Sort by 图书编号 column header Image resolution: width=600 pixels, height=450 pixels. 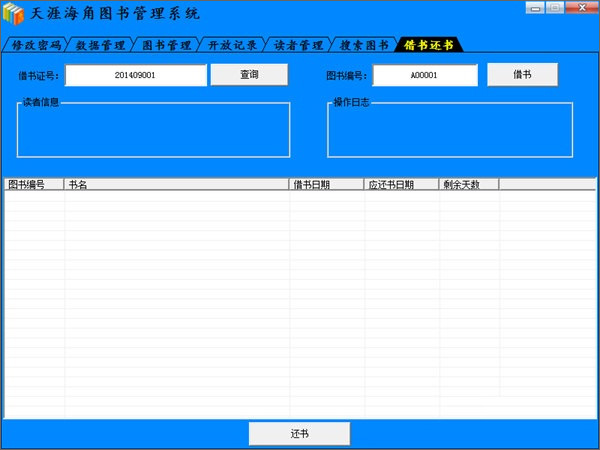pyautogui.click(x=34, y=184)
